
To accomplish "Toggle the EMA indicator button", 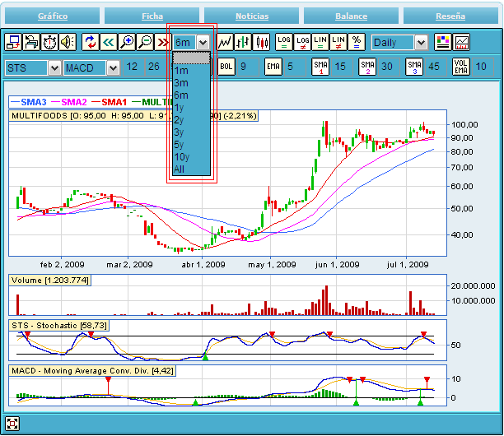I will (x=273, y=67).
